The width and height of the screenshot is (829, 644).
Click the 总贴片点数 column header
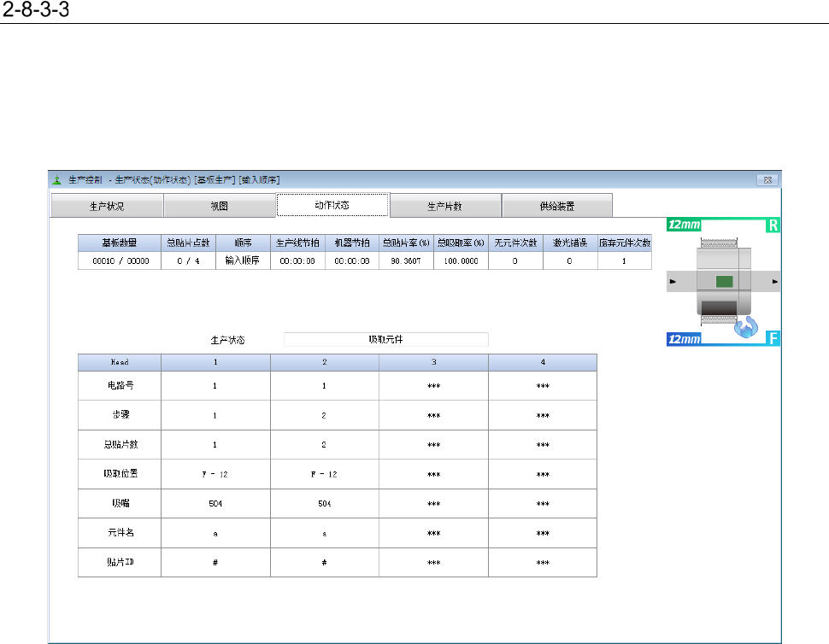(x=188, y=243)
